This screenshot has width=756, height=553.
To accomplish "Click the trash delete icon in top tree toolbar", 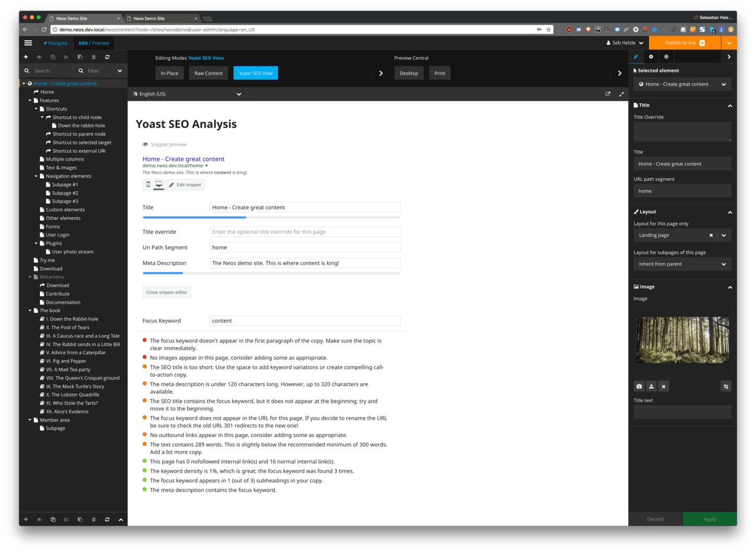I will pyautogui.click(x=94, y=57).
